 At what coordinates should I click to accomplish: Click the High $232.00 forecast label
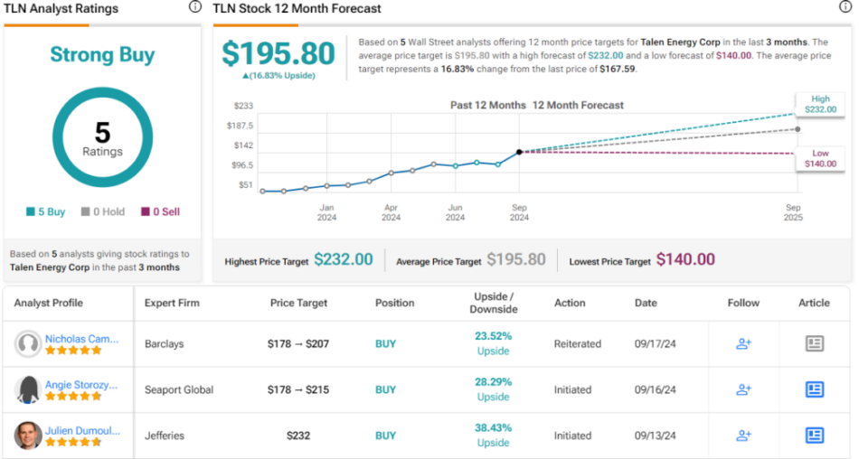tap(821, 104)
